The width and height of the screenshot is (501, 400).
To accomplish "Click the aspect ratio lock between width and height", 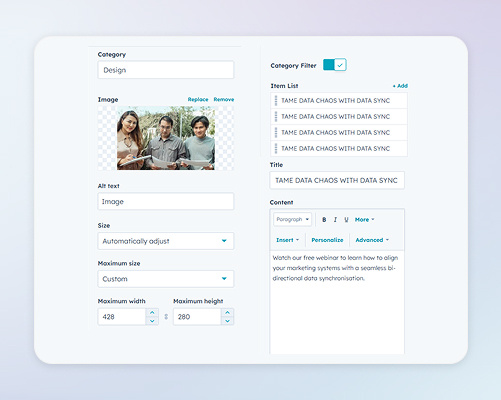I will 166,317.
